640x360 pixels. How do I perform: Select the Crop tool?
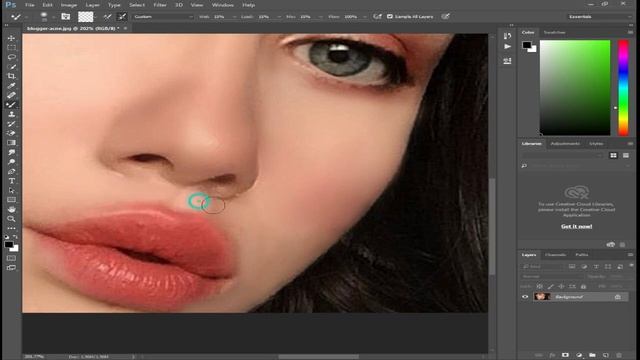pyautogui.click(x=11, y=76)
